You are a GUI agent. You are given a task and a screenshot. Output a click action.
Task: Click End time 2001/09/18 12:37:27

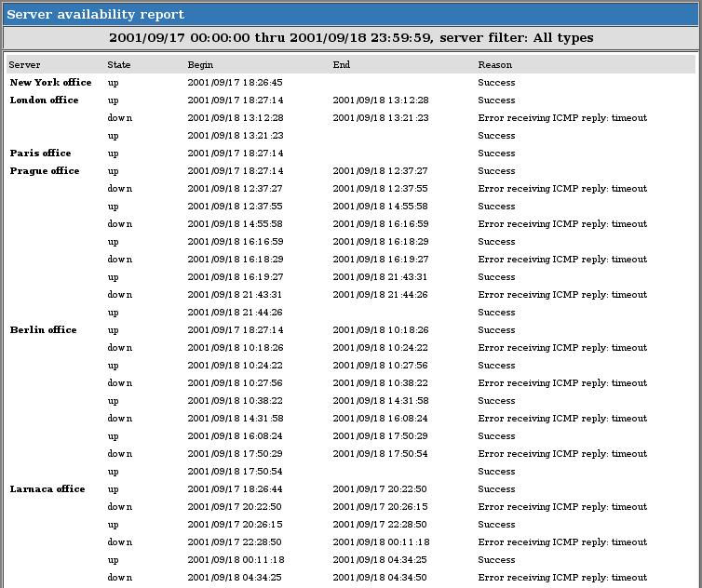(380, 171)
